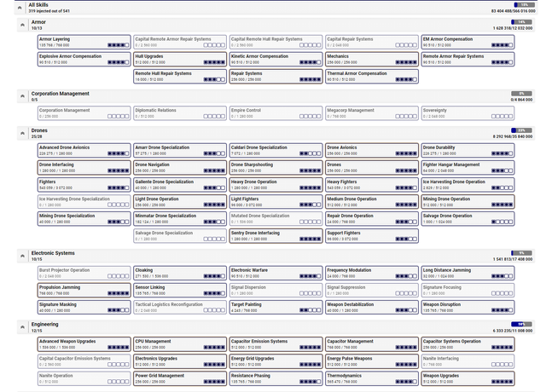The image size is (546, 392).
Task: Open the CPU Management skill card
Action: tap(180, 344)
